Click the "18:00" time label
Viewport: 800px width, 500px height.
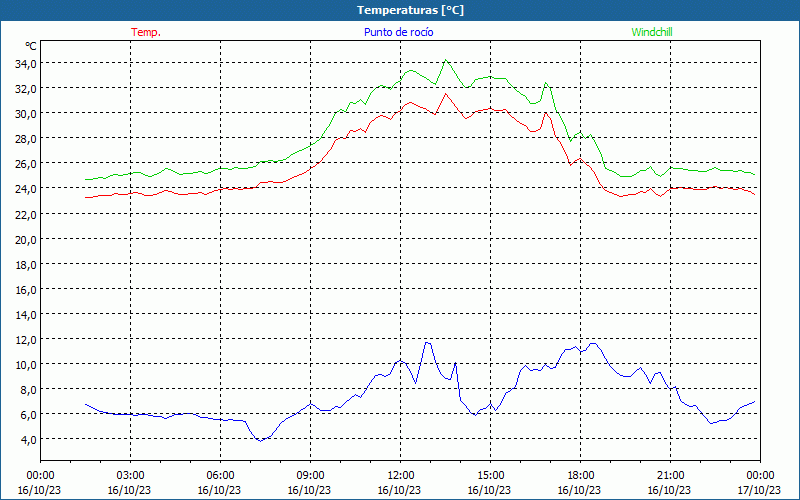[x=580, y=476]
